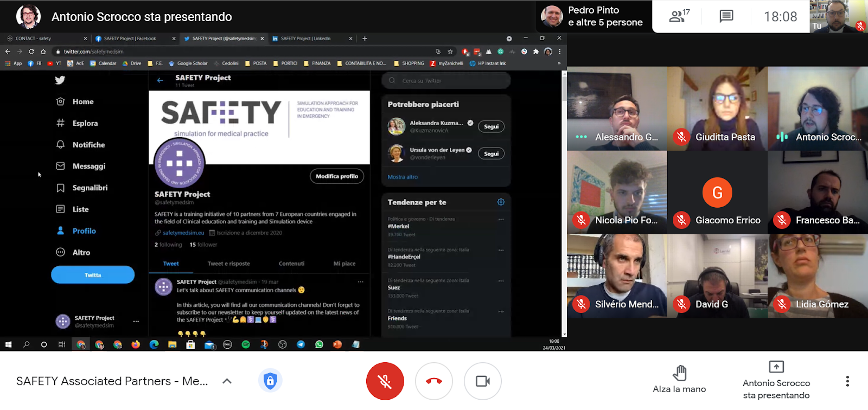Image resolution: width=868 pixels, height=410 pixels.
Task: Open tweet options three dots
Action: 361,282
